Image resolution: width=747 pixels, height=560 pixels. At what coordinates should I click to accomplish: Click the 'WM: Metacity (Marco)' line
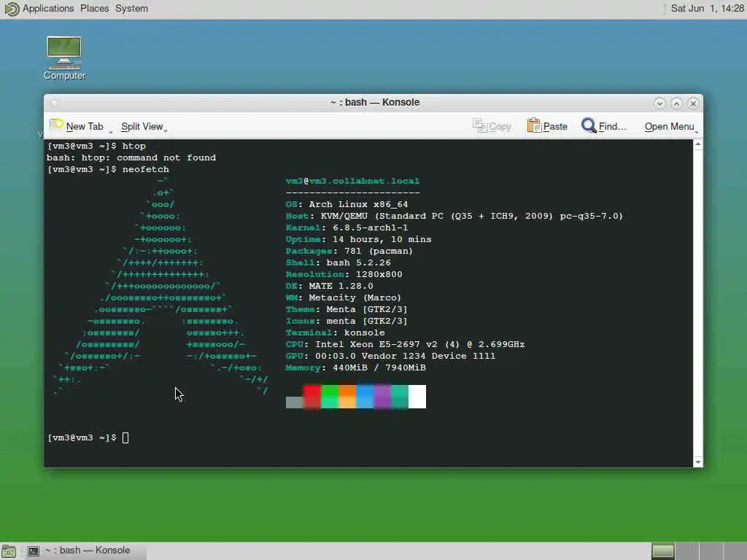tap(344, 297)
